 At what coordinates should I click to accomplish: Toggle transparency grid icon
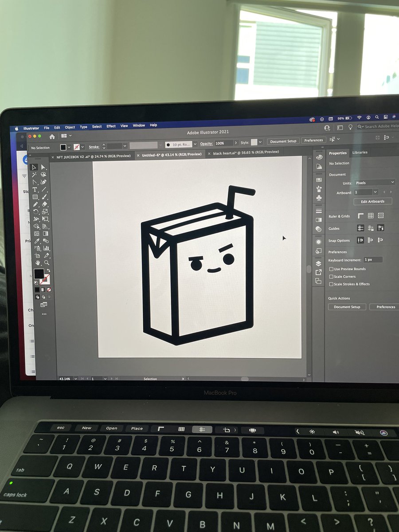coord(381,216)
